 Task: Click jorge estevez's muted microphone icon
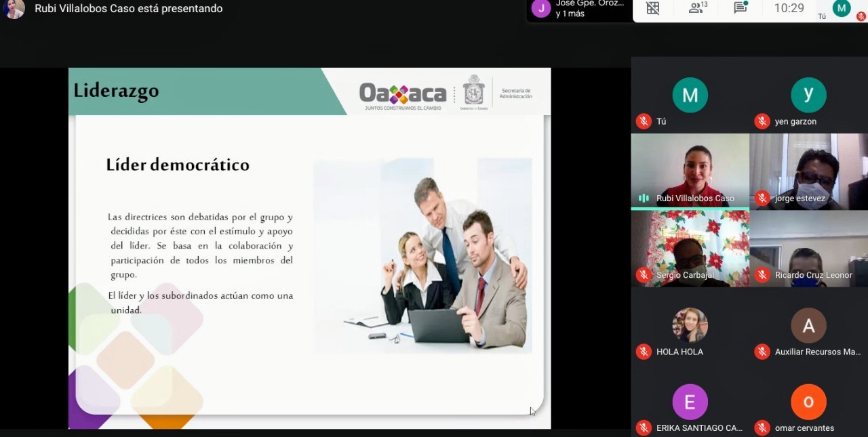click(x=762, y=199)
